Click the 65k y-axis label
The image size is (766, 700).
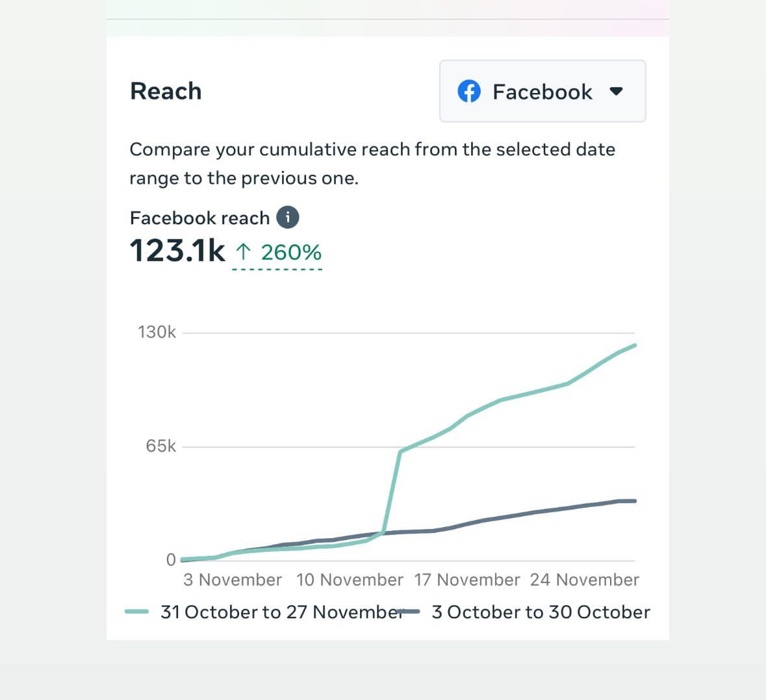pyautogui.click(x=160, y=446)
